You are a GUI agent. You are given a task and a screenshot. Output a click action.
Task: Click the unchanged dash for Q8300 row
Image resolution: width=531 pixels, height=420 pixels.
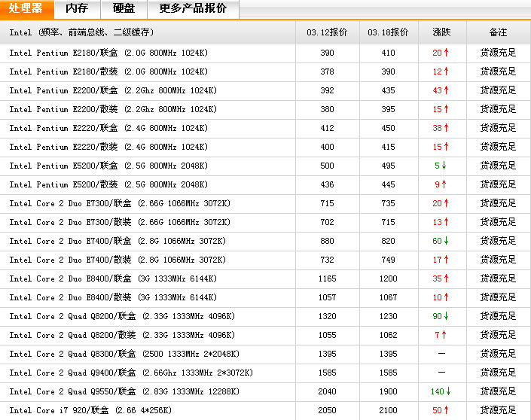(441, 354)
